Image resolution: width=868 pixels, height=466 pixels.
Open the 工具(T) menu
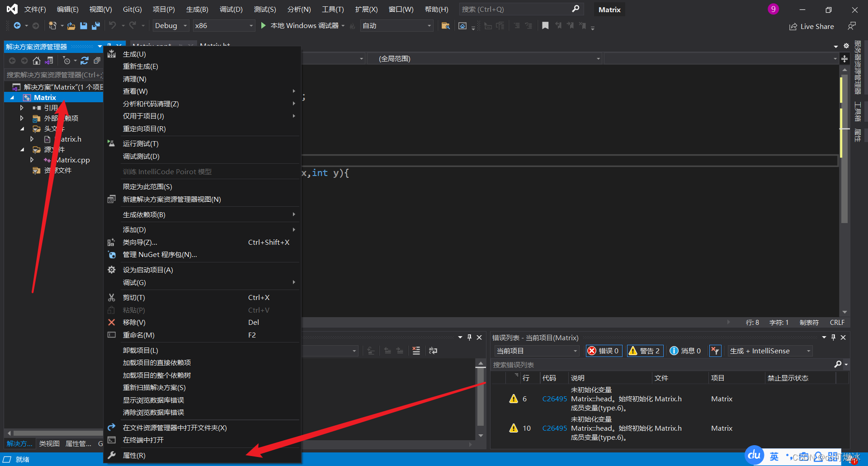click(x=333, y=10)
